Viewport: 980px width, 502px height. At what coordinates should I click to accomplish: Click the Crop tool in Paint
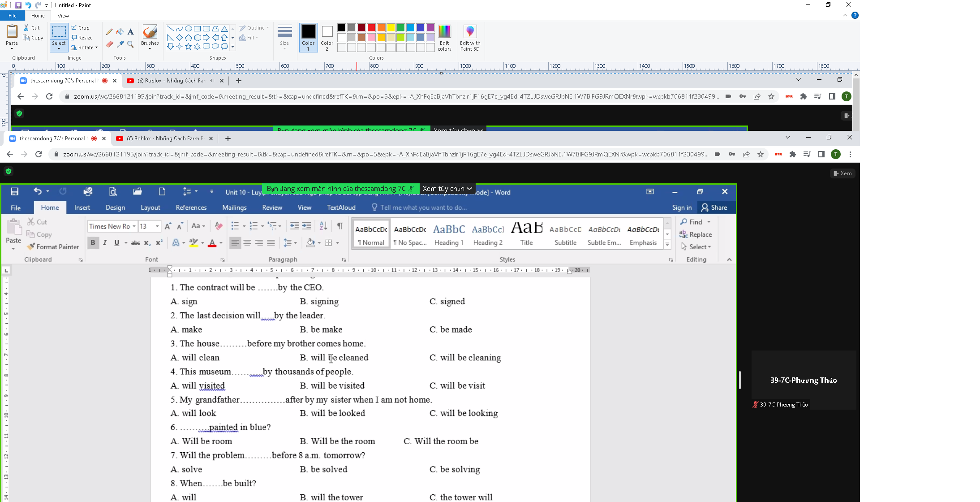pyautogui.click(x=81, y=28)
